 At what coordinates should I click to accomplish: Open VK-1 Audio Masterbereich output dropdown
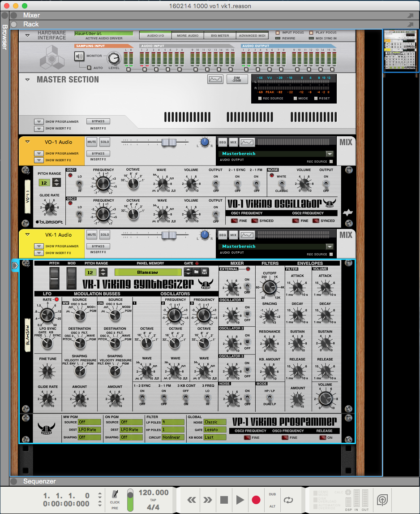(330, 246)
